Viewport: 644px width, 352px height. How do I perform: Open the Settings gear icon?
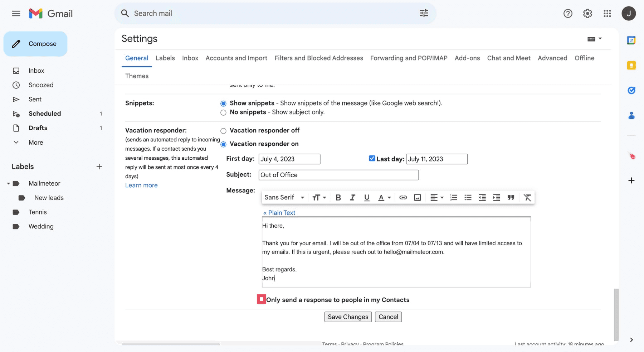[x=587, y=14]
